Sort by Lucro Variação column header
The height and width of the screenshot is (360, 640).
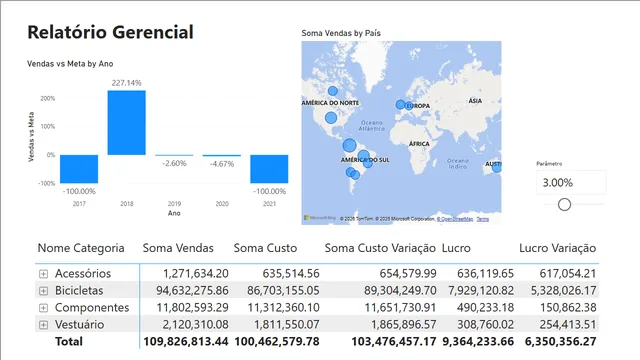(x=558, y=248)
